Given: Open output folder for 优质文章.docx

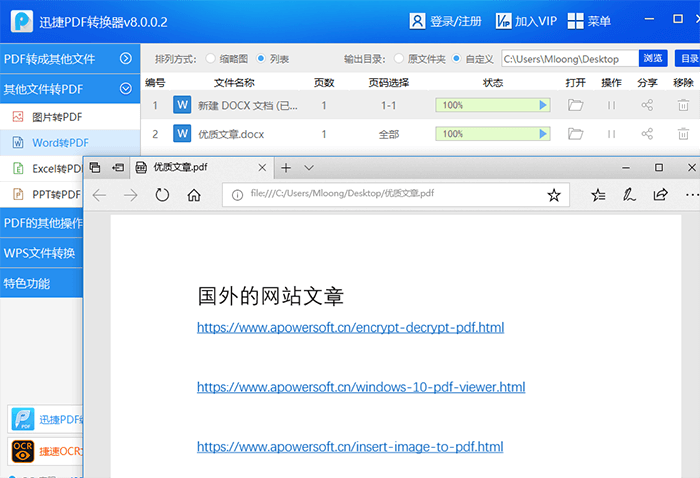Looking at the screenshot, I should point(575,134).
